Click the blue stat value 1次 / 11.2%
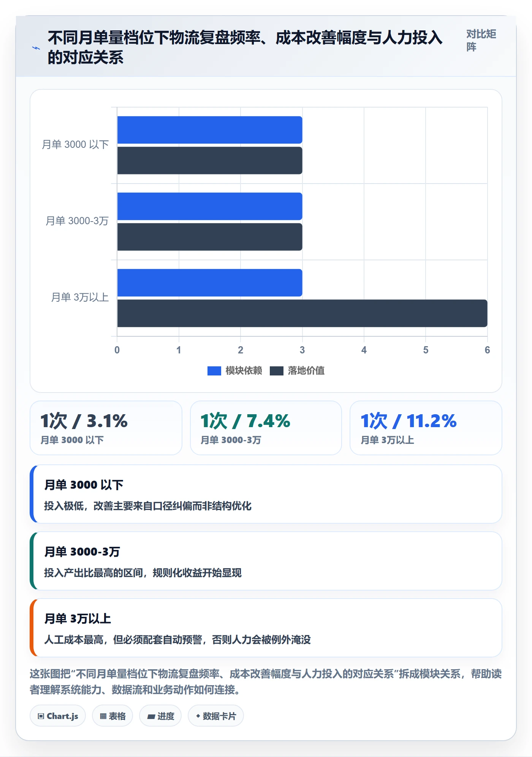Screen dimensions: 532x757 pos(408,421)
